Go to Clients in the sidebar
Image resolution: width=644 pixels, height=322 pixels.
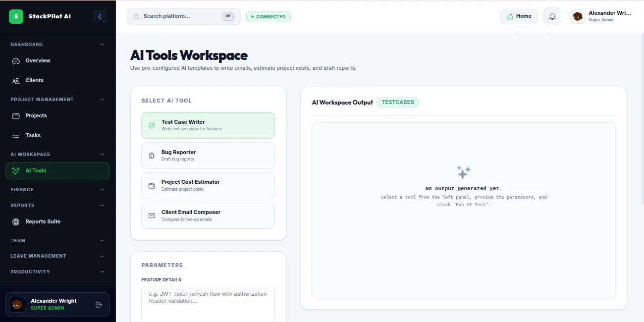(x=57, y=80)
